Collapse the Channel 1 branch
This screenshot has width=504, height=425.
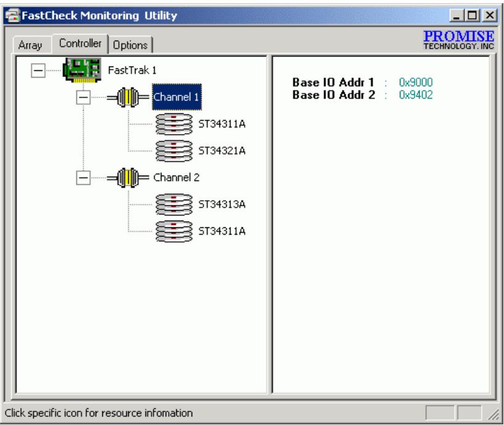(x=83, y=97)
